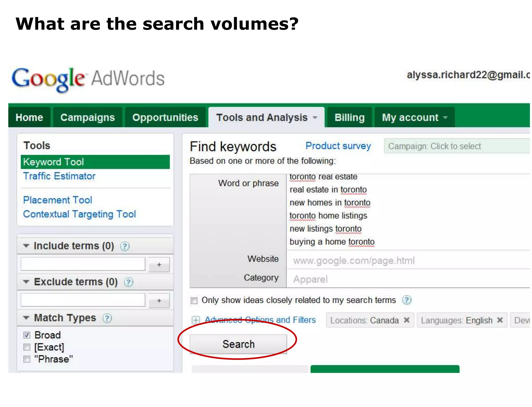This screenshot has width=532, height=407.
Task: Remove the Languages: English filter
Action: [x=500, y=320]
